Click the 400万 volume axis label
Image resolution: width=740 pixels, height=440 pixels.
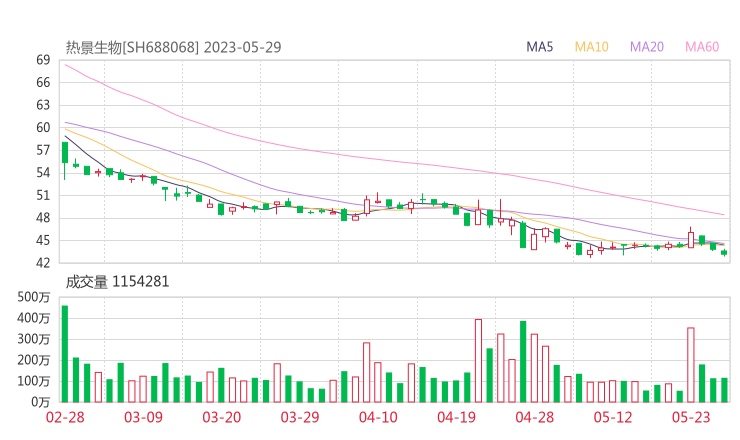pyautogui.click(x=34, y=318)
